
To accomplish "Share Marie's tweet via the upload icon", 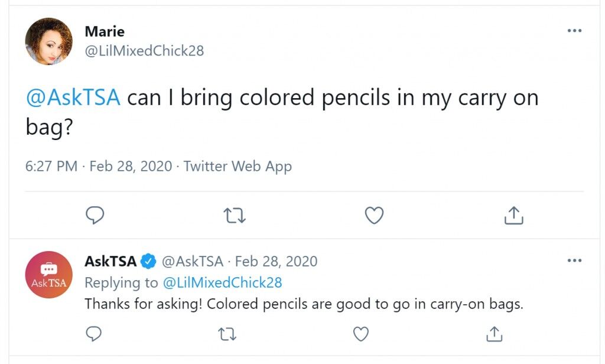I will pyautogui.click(x=513, y=216).
